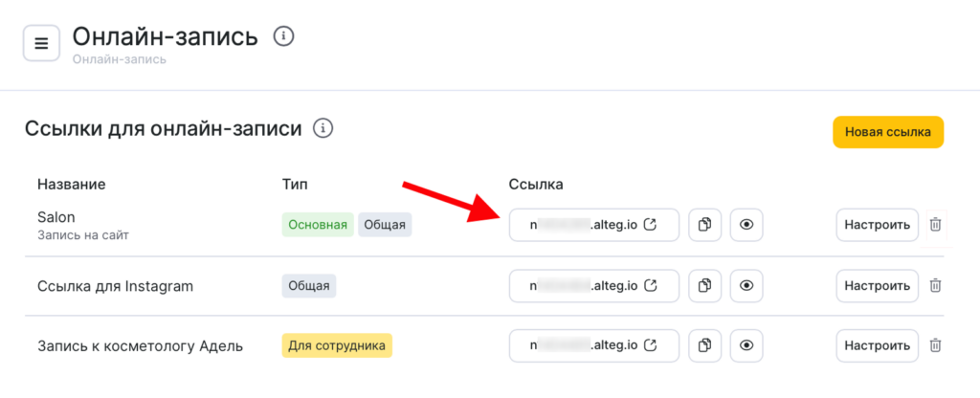Click info icon beside Ссылки для онлайн-записи
980x398 pixels.
[323, 128]
